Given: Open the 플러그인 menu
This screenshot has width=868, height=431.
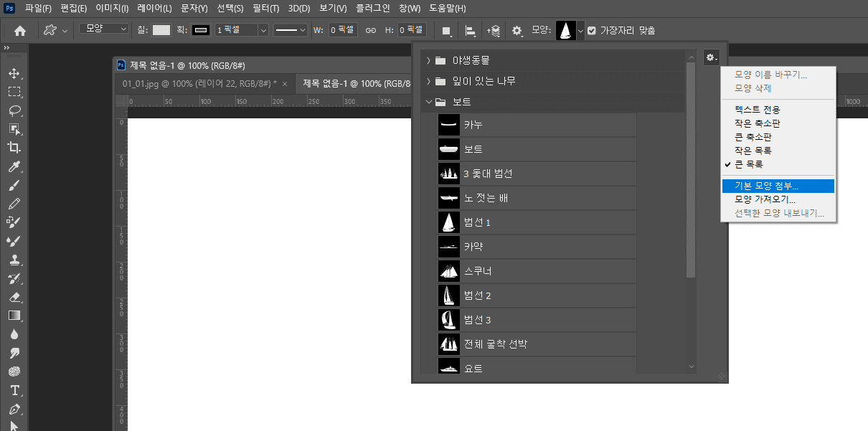Looking at the screenshot, I should [x=373, y=9].
